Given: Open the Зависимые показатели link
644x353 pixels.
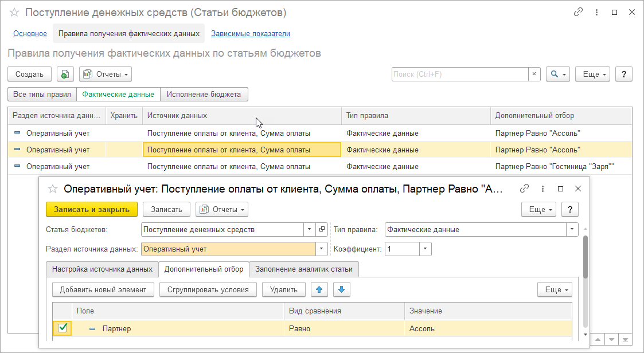Looking at the screenshot, I should tap(250, 34).
